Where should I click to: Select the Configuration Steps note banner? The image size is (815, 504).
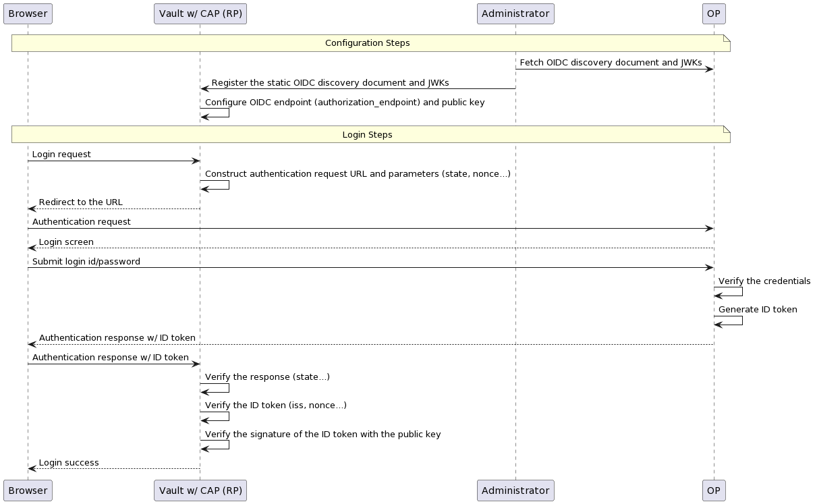[368, 43]
